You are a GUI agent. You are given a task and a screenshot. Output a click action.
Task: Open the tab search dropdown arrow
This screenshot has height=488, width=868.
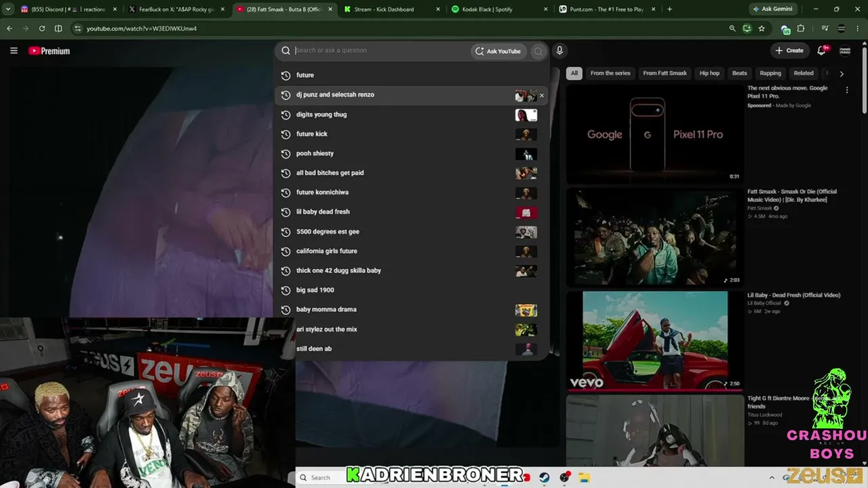tap(9, 9)
